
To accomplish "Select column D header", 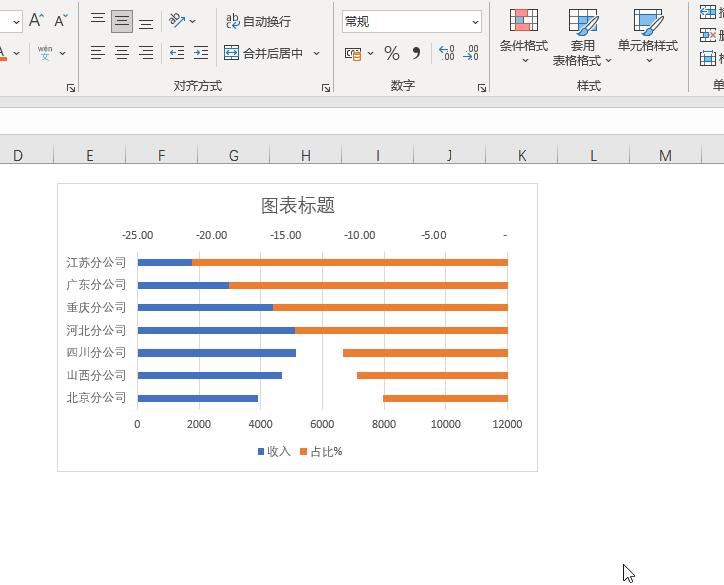I will [x=18, y=156].
